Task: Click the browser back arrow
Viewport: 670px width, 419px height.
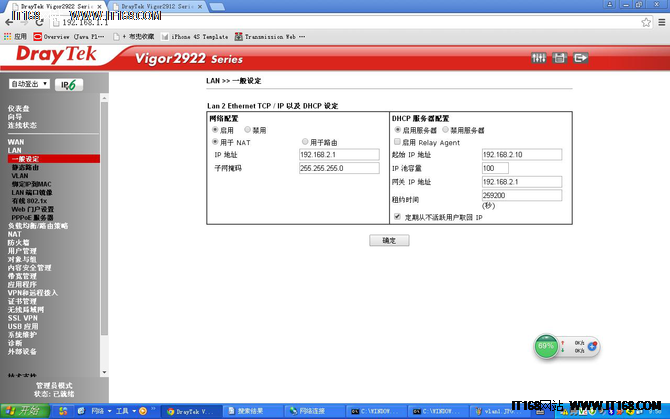Action: [10, 21]
